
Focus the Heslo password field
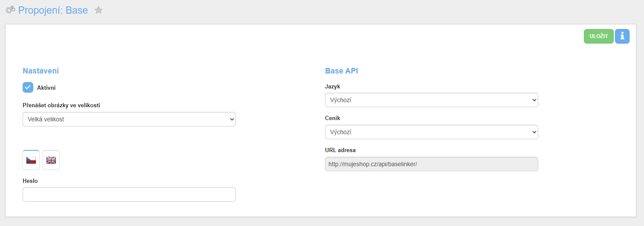click(x=129, y=194)
